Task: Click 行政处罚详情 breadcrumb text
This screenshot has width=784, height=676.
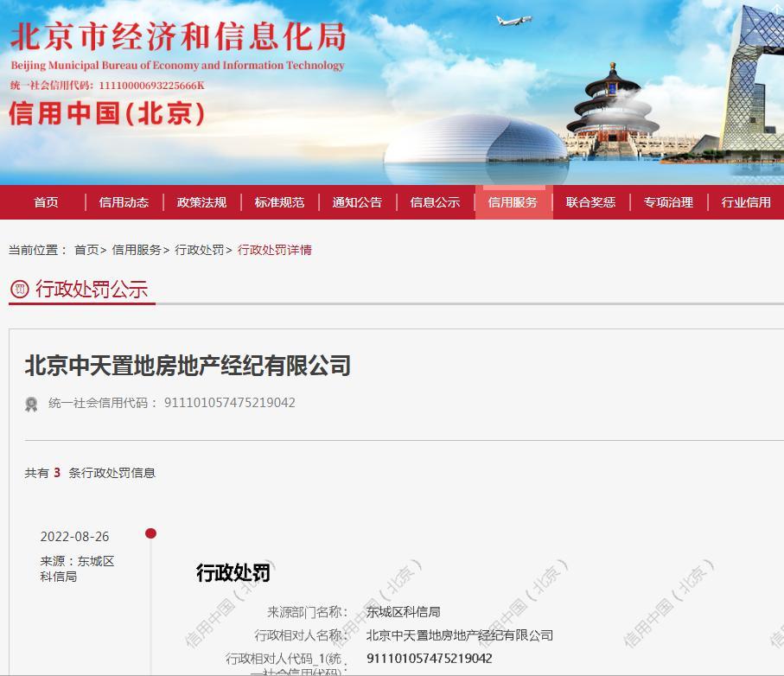Action: (x=275, y=250)
